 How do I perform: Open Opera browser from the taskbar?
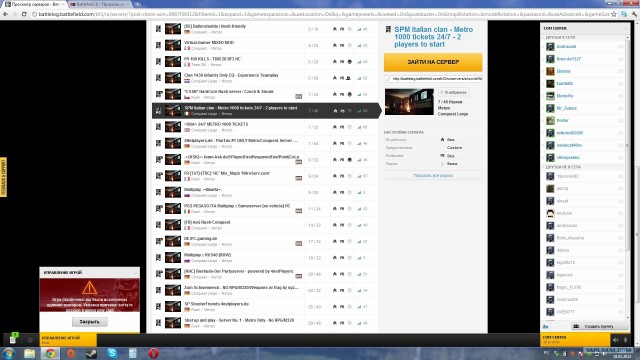coord(153,353)
